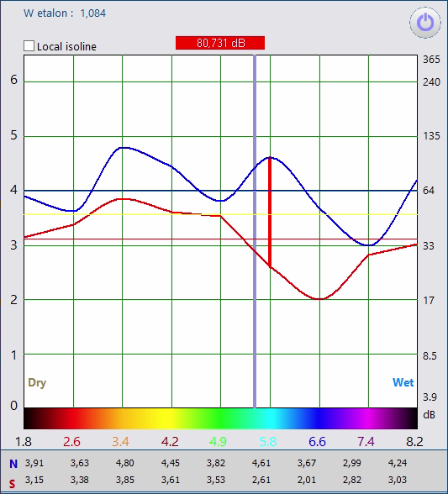This screenshot has height=494, width=448.
Task: Pick the magenta part of spectrum bar
Action: [367, 418]
